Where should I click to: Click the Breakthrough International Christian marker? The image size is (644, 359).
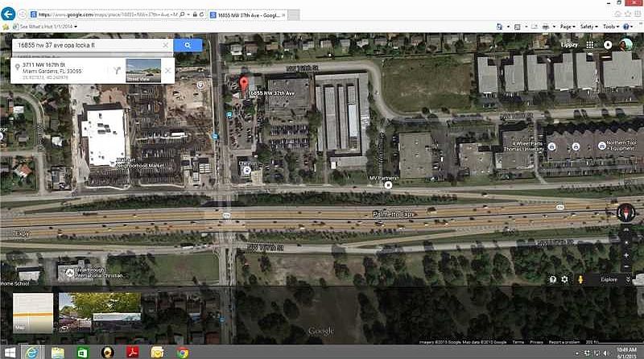(70, 272)
